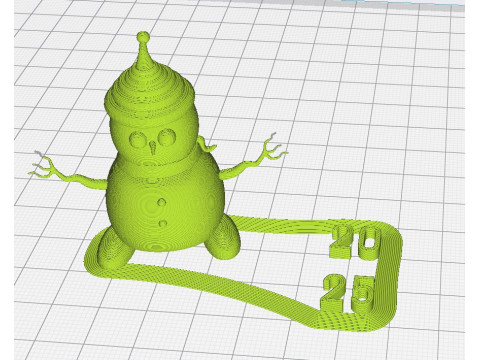
Task: Click the raised number 20
Action: point(356,242)
